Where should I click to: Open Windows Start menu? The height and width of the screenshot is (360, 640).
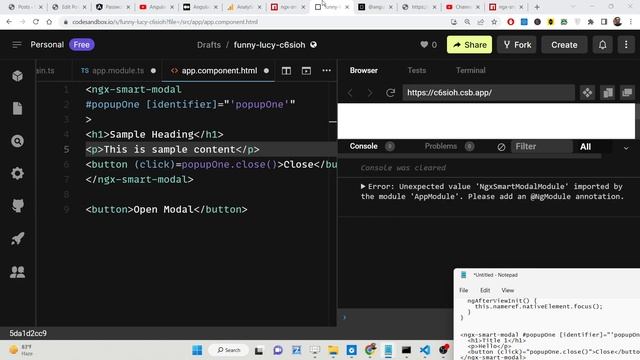[197, 350]
